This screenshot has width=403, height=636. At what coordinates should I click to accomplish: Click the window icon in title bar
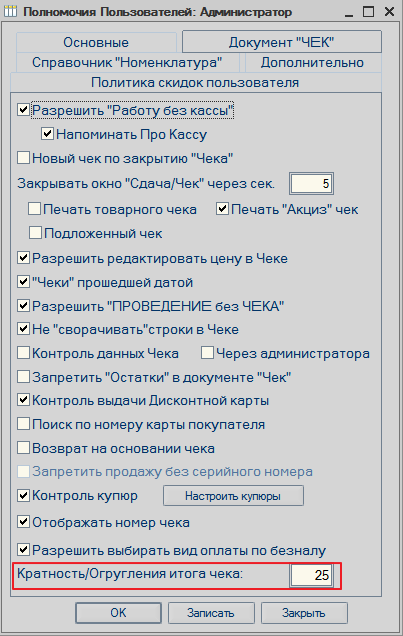coord(11,11)
